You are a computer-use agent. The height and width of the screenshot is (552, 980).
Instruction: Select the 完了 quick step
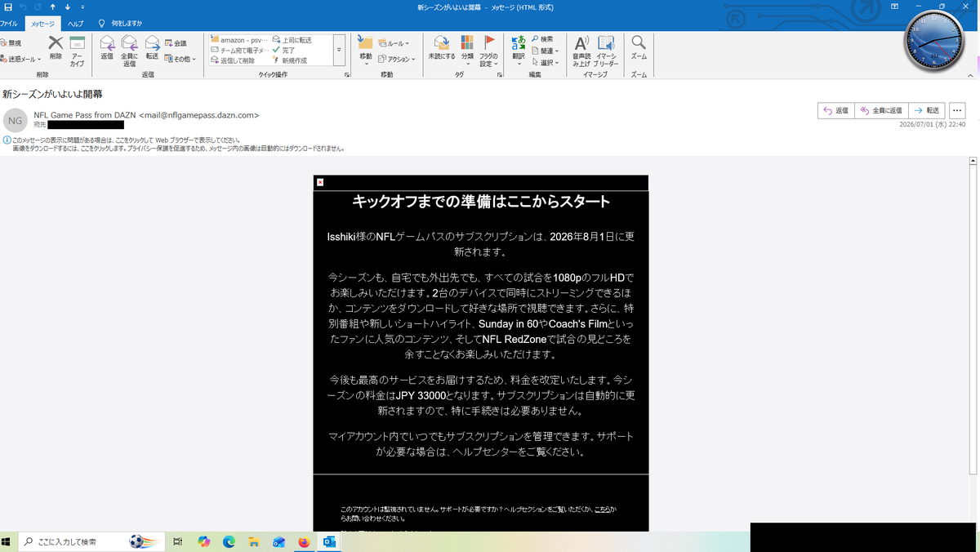(283, 50)
